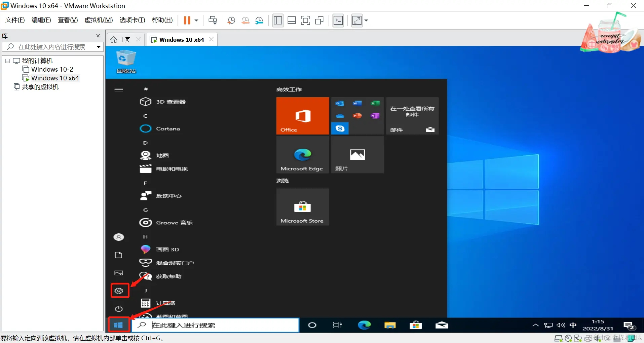The image size is (644, 343).
Task: Close the Windows 10 x64 tab
Action: pos(211,39)
